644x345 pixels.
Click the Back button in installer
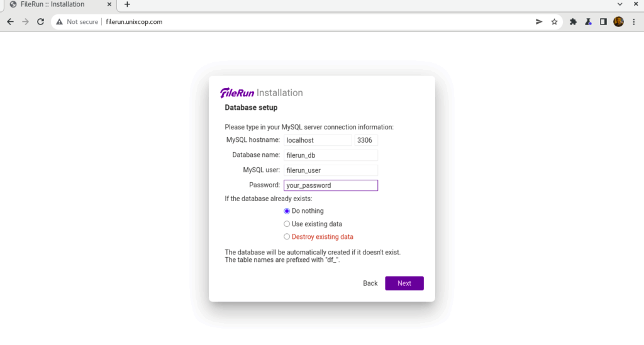point(370,283)
